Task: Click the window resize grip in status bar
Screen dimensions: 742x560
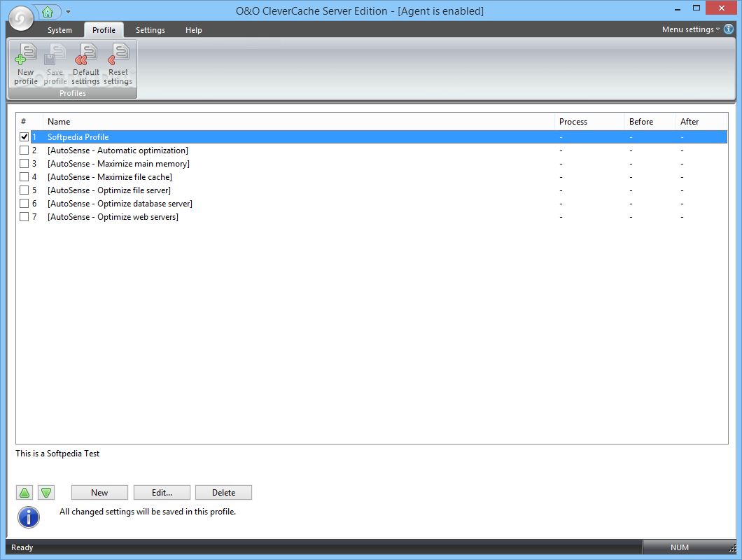Action: point(732,548)
